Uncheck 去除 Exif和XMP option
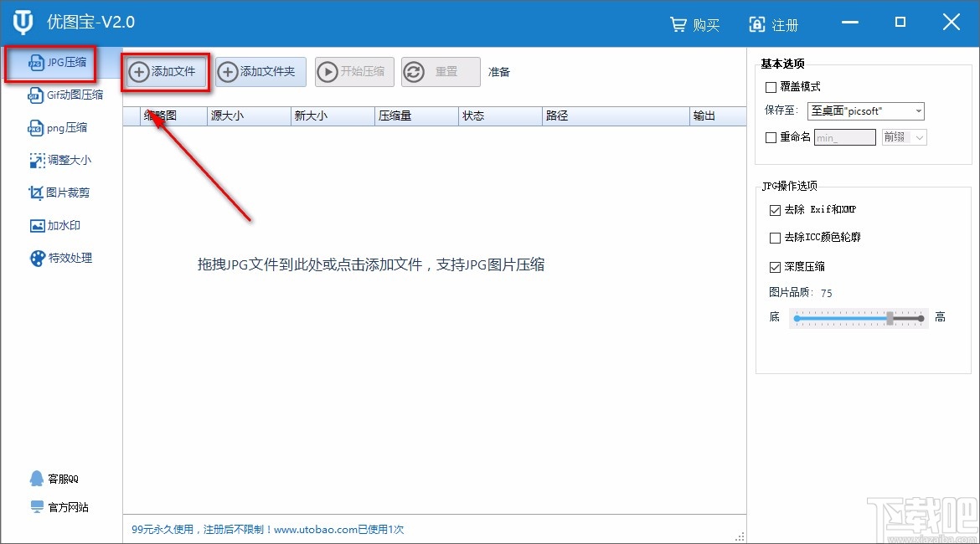 (775, 210)
